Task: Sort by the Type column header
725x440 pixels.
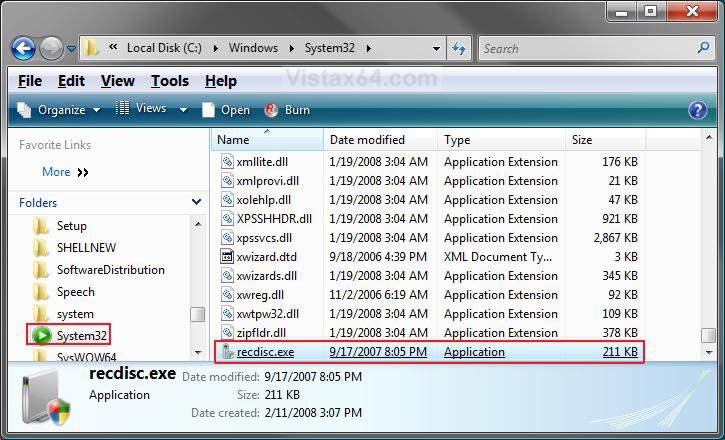Action: (x=501, y=140)
